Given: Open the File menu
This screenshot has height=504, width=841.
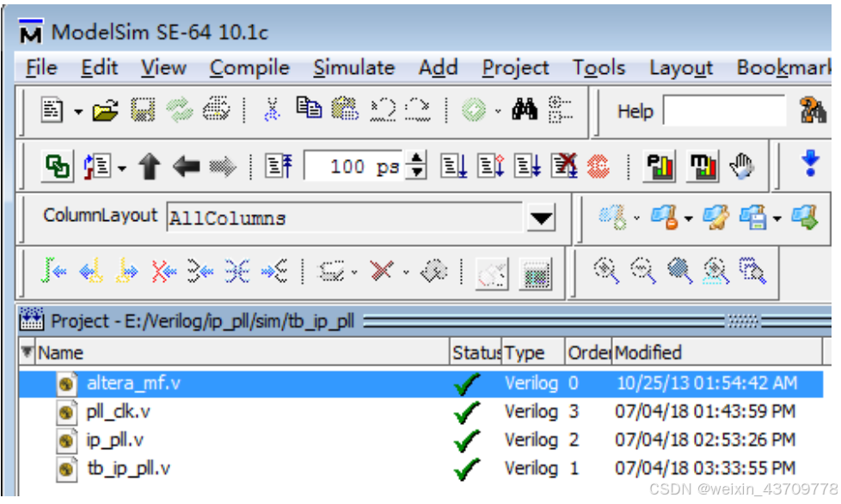Looking at the screenshot, I should (41, 68).
